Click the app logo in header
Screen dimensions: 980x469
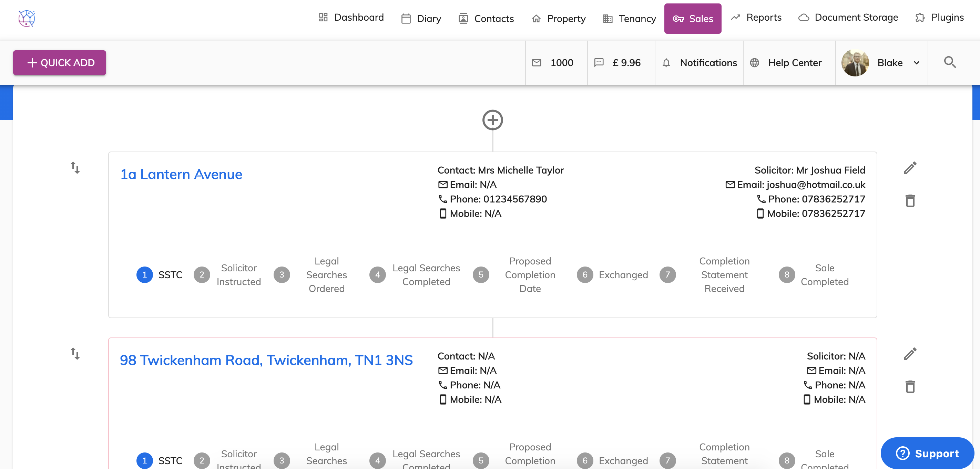(27, 18)
